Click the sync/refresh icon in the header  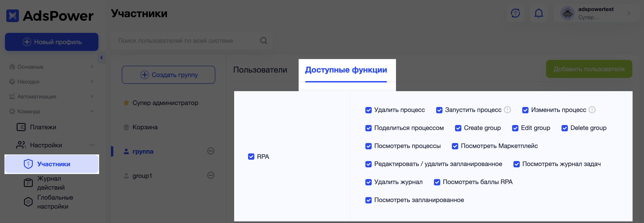pos(515,13)
